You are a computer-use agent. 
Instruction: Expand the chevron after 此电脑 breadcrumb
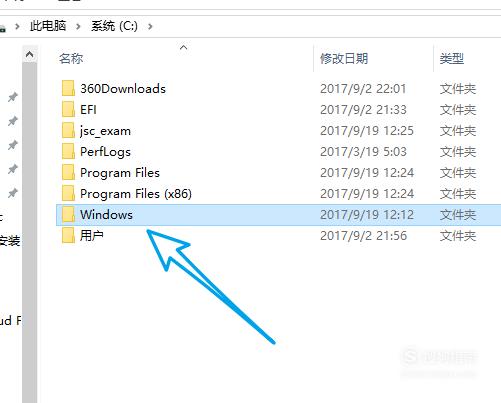click(x=78, y=26)
